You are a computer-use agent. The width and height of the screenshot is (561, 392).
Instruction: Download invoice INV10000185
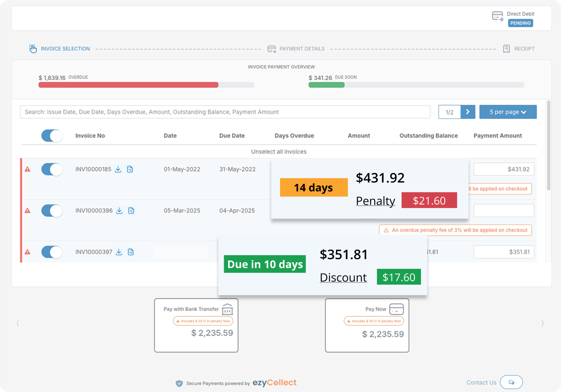click(x=118, y=169)
